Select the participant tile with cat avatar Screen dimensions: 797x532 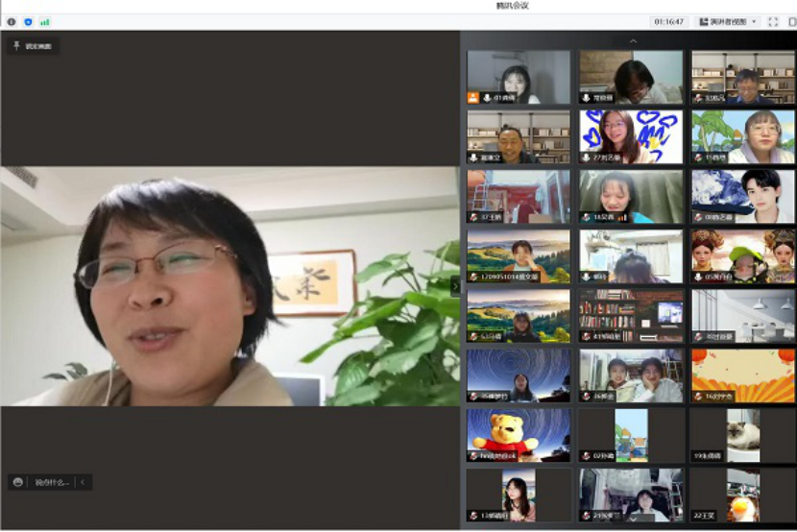742,435
